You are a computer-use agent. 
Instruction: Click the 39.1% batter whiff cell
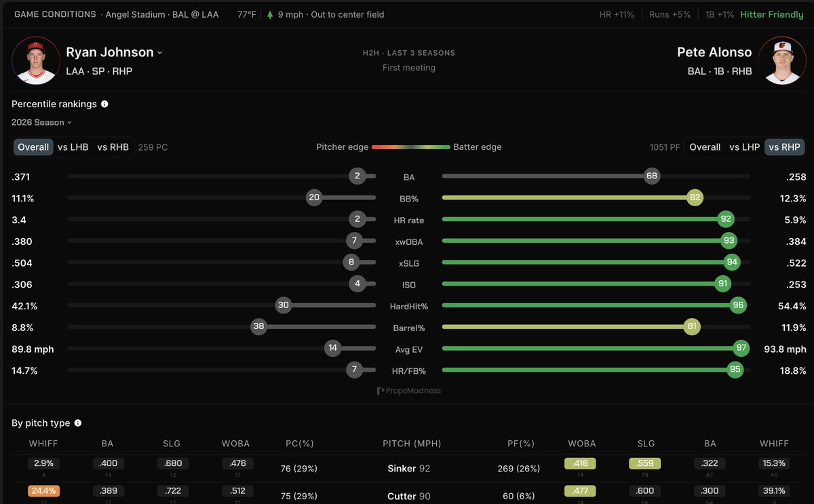[773, 491]
